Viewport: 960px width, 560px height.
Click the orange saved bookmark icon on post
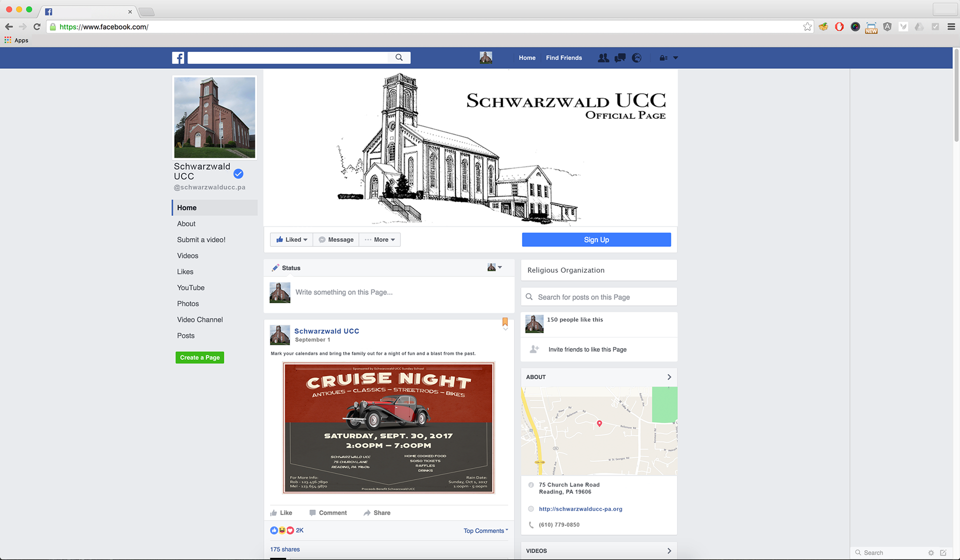pos(505,322)
